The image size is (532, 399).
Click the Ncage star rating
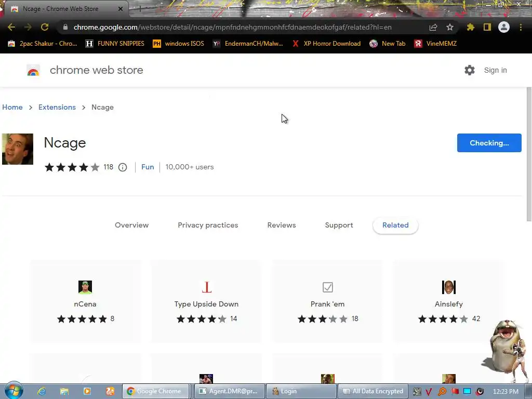(72, 167)
